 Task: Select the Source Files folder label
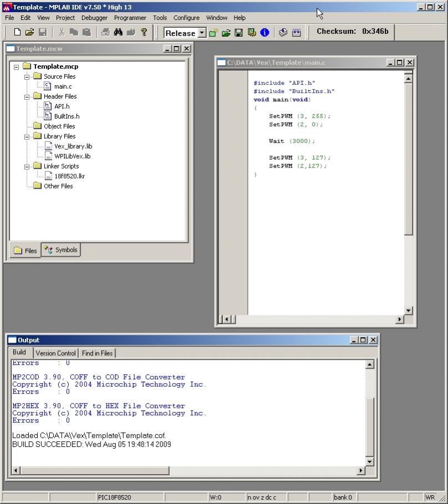[x=59, y=77]
